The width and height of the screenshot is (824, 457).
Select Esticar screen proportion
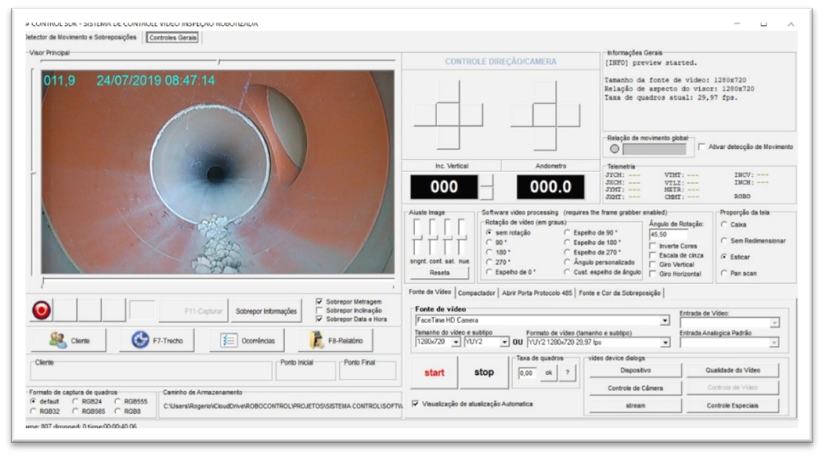click(x=724, y=257)
